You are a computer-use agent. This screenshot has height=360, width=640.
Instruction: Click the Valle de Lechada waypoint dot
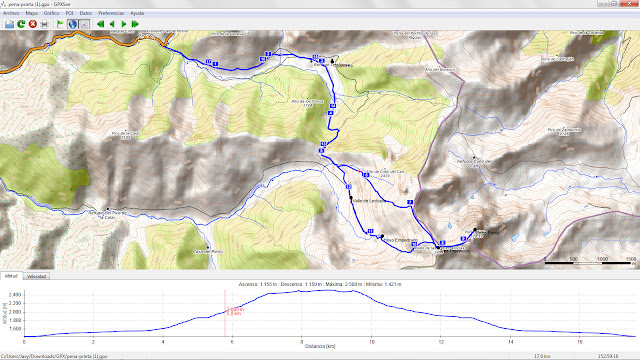pos(351,198)
